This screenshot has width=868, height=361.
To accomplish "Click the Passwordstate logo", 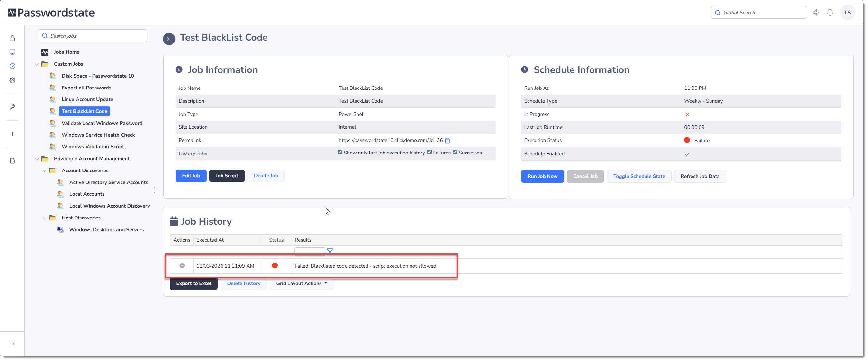I will 51,13.
